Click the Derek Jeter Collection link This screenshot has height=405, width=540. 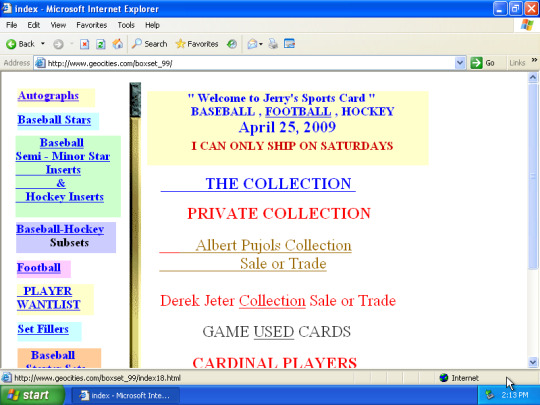coord(272,301)
